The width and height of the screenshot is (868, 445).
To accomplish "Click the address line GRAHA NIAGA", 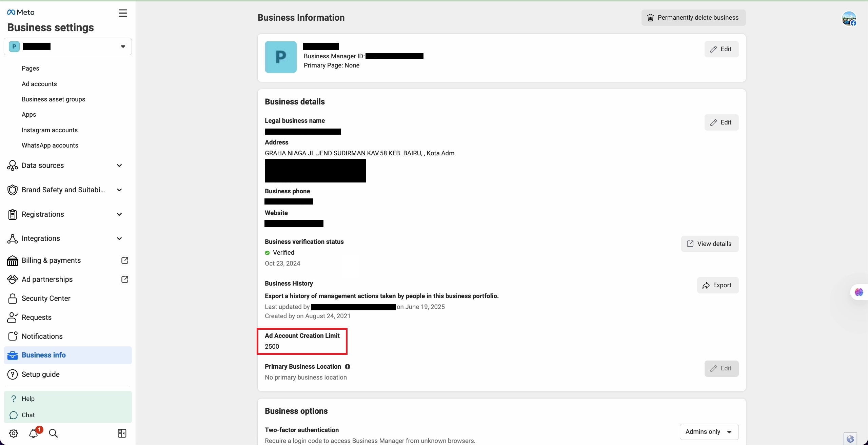I will [360, 153].
